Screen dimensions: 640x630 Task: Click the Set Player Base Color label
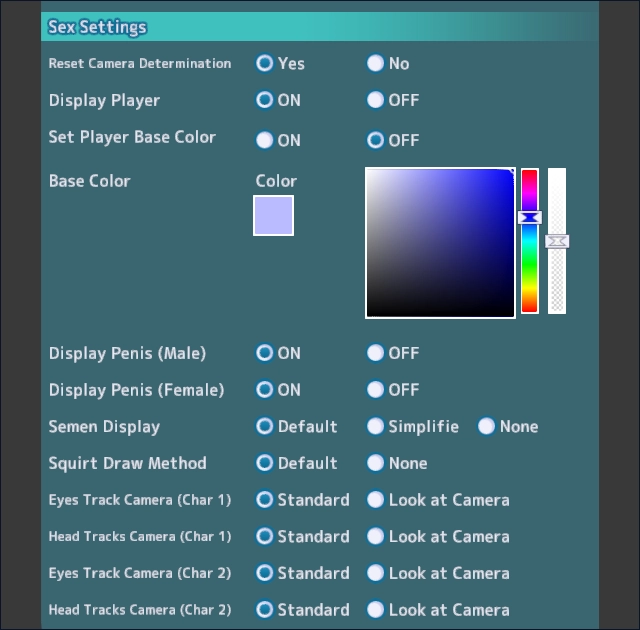[x=132, y=138]
